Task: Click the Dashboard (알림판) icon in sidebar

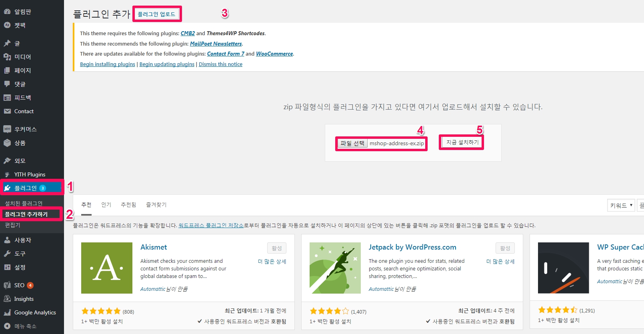Action: 7,12
